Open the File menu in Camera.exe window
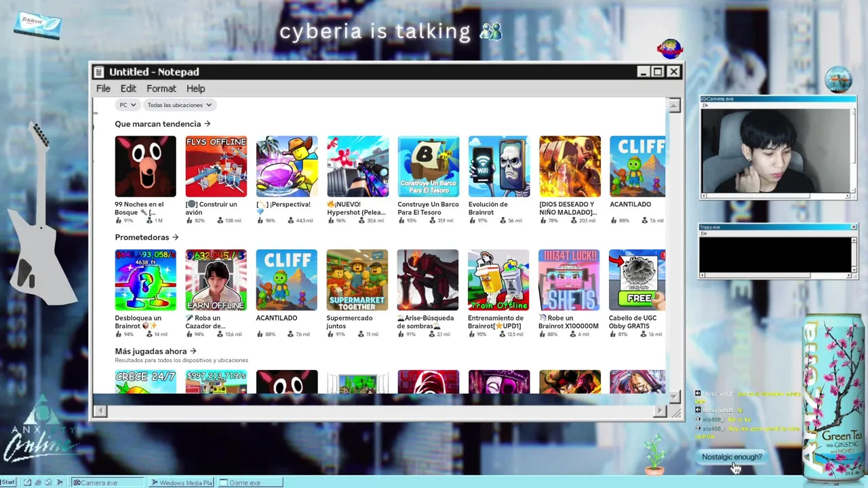Image resolution: width=868 pixels, height=488 pixels. tap(705, 105)
